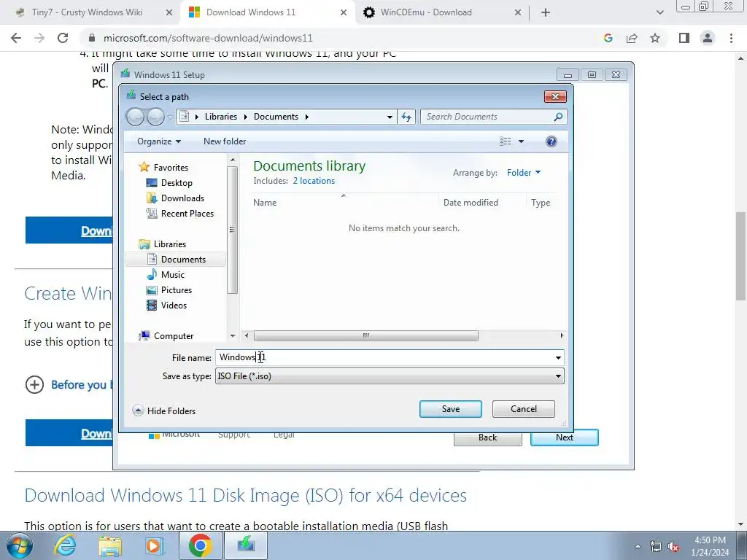This screenshot has width=747, height=560.
Task: Cancel the Select a path dialog
Action: click(x=524, y=409)
